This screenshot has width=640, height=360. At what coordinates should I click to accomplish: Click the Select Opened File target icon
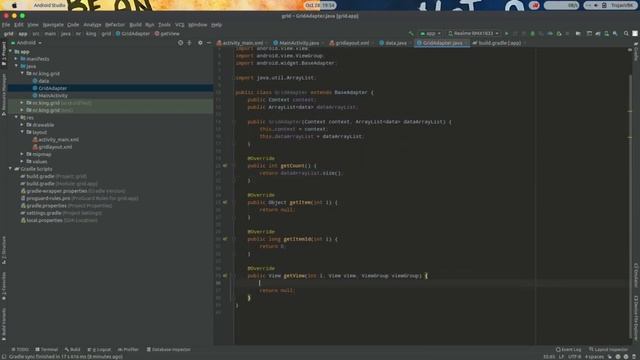[x=180, y=42]
